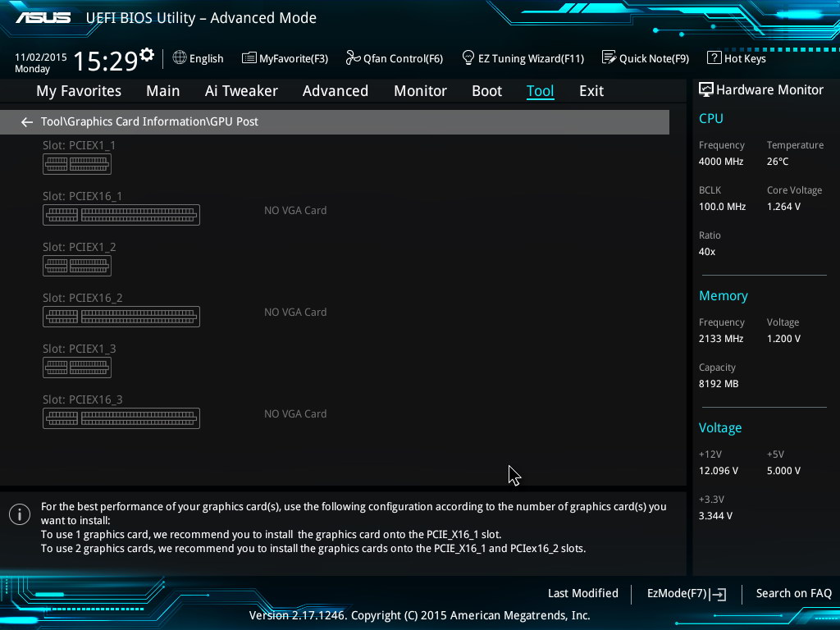This screenshot has width=840, height=630.
Task: Click the PCIEX16_1 slot graphic
Action: point(121,215)
